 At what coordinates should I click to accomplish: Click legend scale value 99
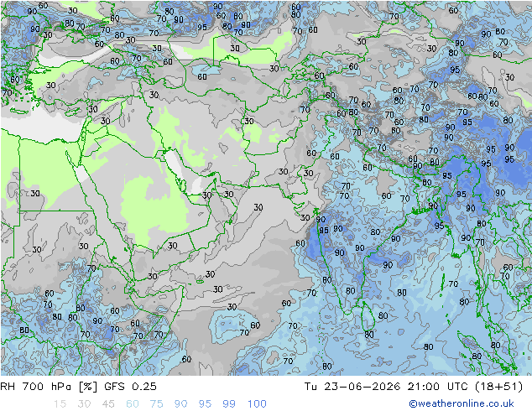coord(229,403)
